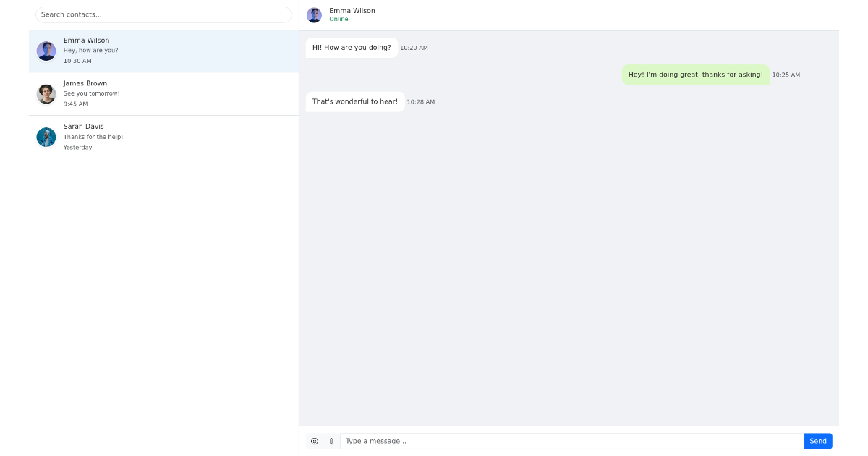Click the "See you tomorrow!" message preview

point(91,93)
